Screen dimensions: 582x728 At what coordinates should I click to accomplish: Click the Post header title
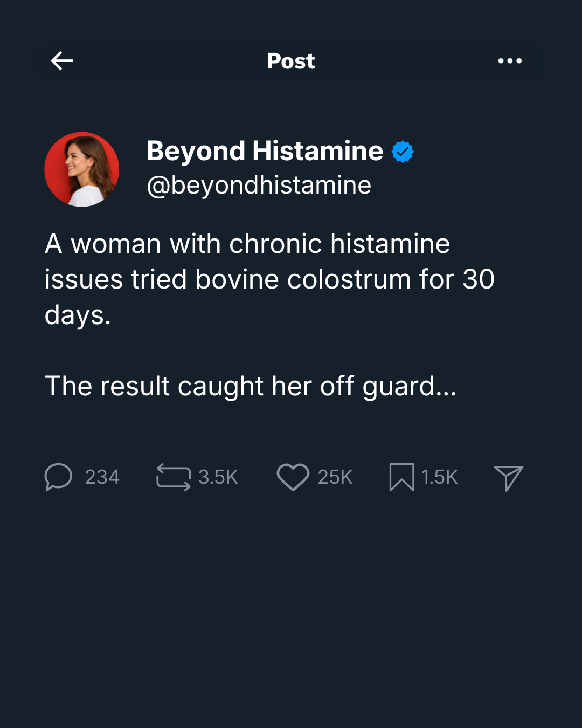(291, 61)
